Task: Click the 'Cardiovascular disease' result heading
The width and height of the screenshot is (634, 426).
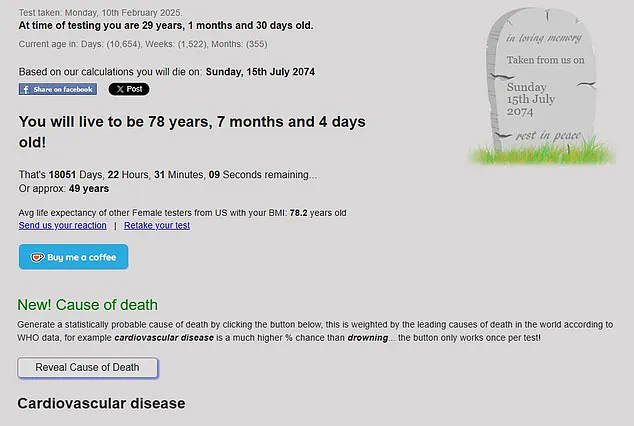Action: coord(101,403)
